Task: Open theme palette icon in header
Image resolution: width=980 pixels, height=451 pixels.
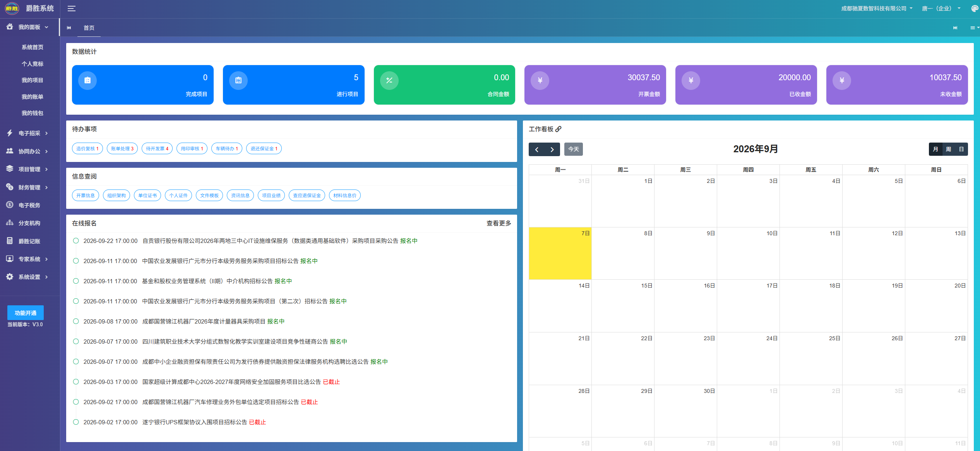Action: tap(975, 9)
